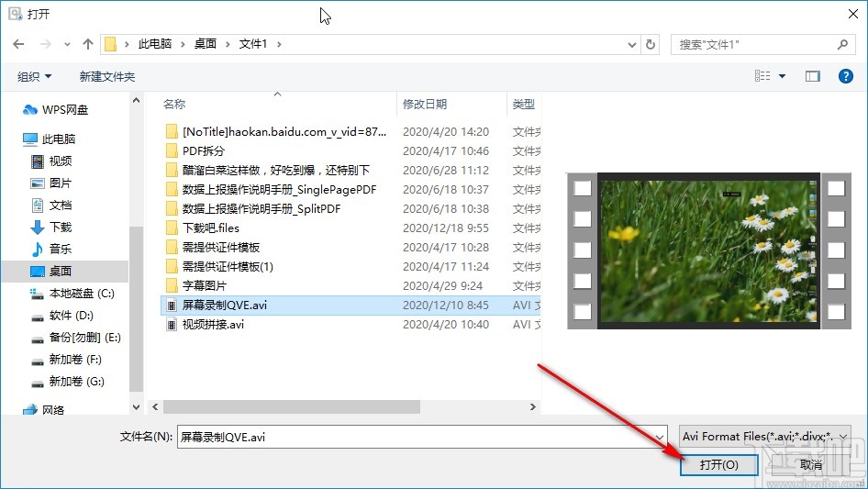Viewport: 868px width, 489px height.
Task: Click the search magnifier icon
Action: (x=842, y=44)
